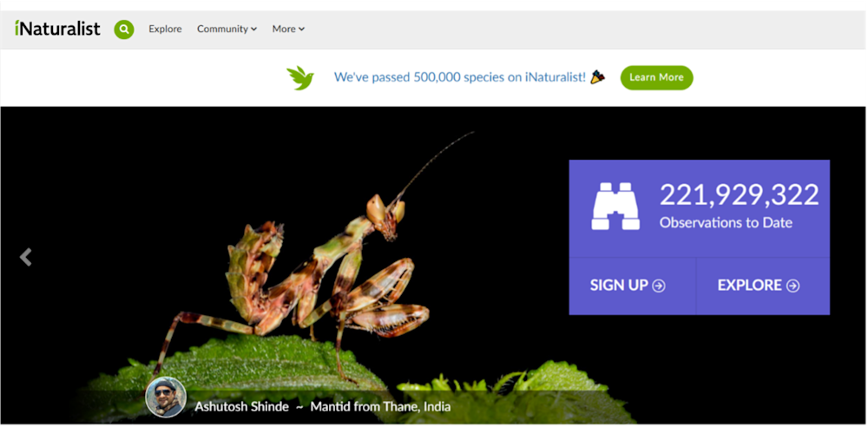This screenshot has height=427, width=868.
Task: Click the green search magnifier icon
Action: [124, 29]
